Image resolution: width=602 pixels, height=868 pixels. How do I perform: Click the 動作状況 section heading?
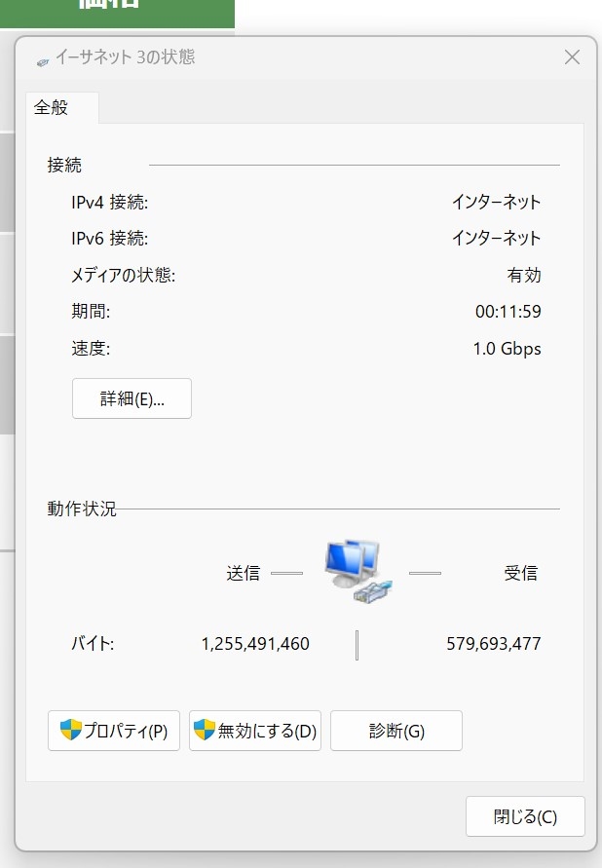point(82,509)
